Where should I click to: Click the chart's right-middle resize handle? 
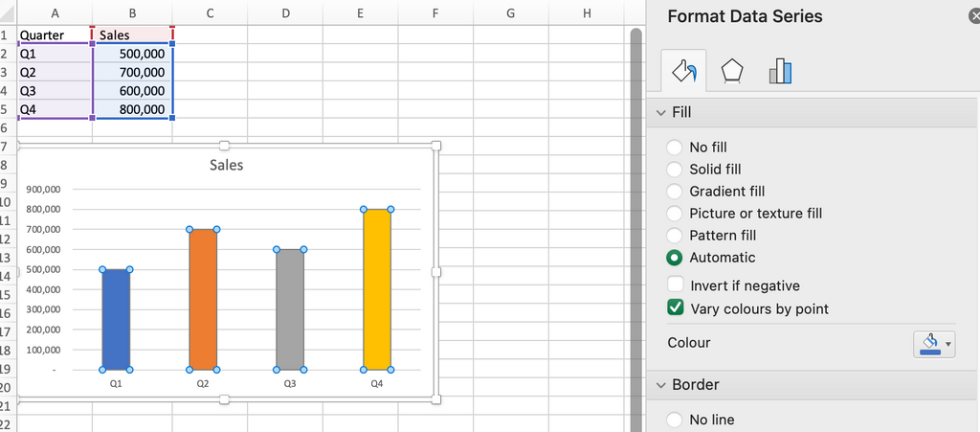pyautogui.click(x=436, y=272)
